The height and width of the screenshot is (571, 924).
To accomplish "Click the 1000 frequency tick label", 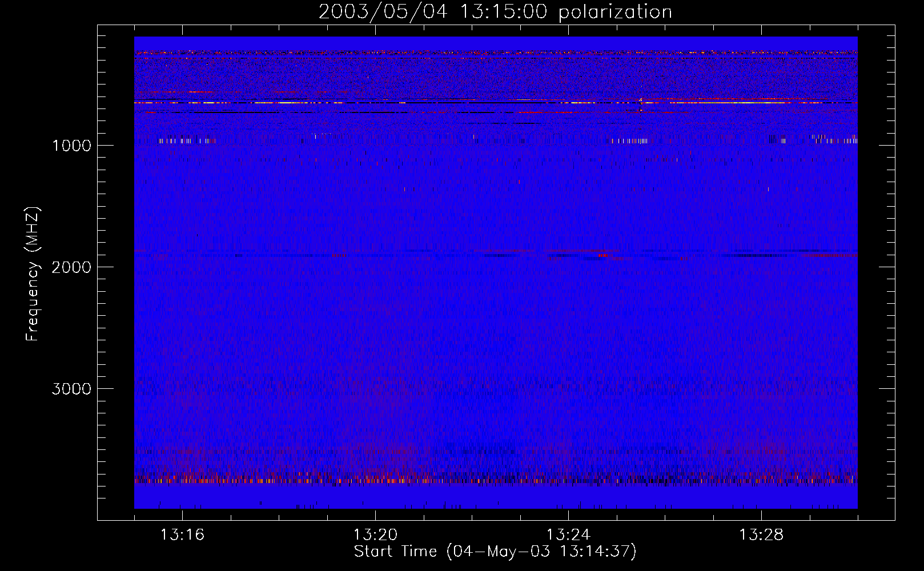I will click(x=71, y=146).
